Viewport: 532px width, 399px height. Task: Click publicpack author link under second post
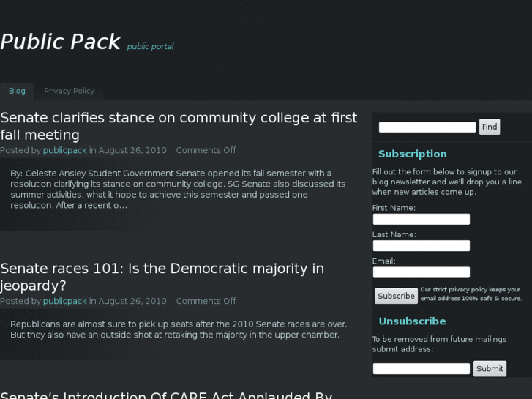64,302
